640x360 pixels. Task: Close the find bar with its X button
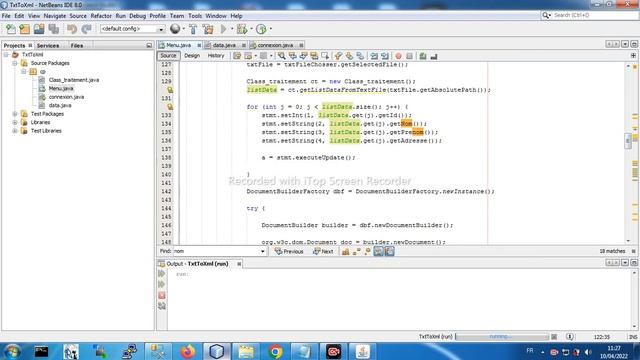click(633, 251)
